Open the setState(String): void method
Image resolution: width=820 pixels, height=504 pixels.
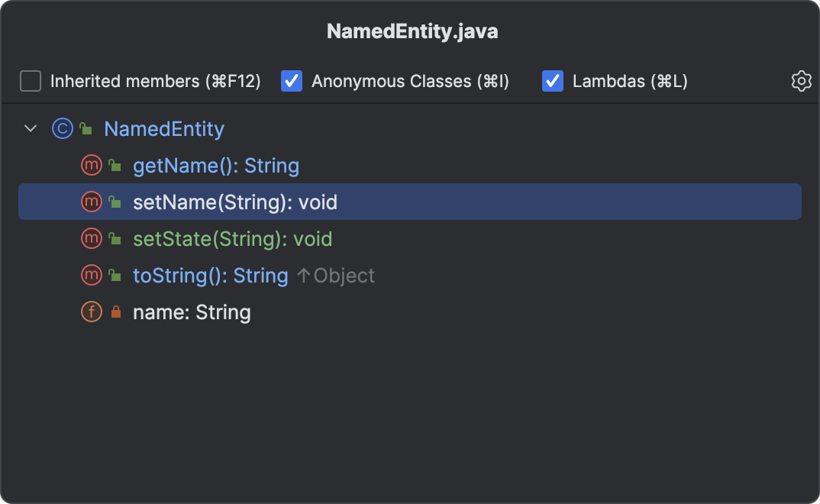pyautogui.click(x=233, y=238)
